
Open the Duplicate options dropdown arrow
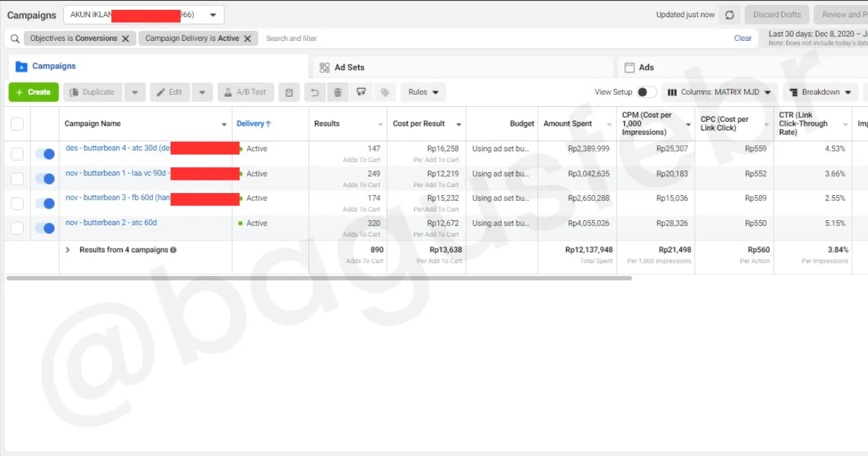point(134,92)
